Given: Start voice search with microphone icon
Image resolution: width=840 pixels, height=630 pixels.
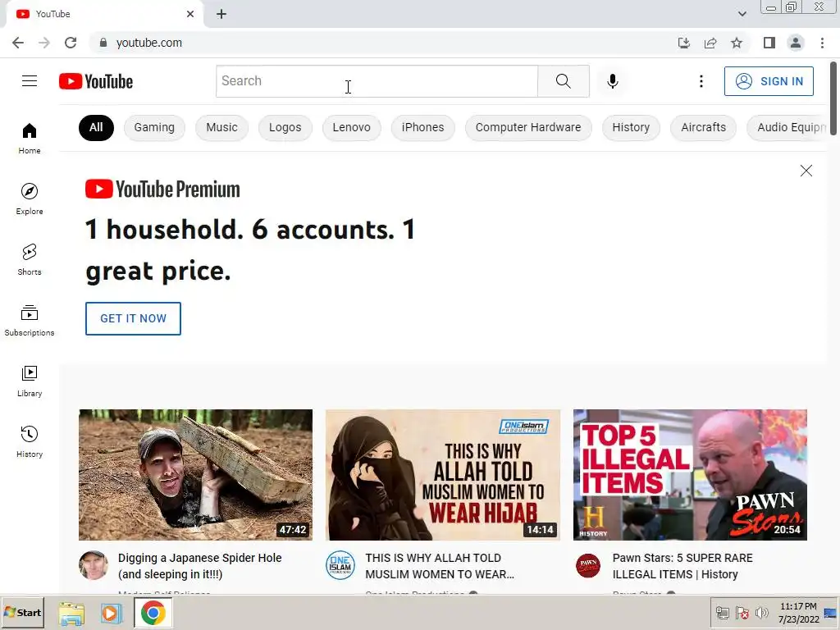Looking at the screenshot, I should point(612,81).
